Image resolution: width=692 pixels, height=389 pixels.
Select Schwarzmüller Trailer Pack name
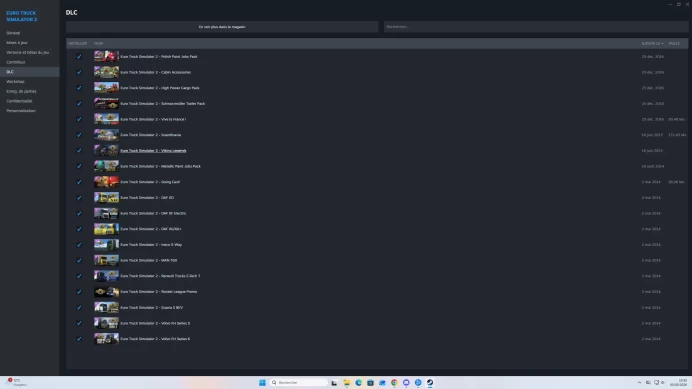[x=163, y=103]
